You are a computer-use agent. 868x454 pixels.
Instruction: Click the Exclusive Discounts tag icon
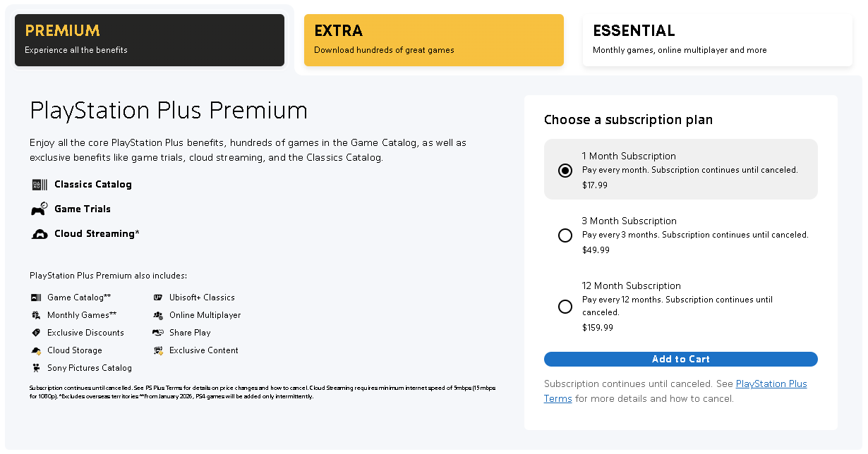35,332
